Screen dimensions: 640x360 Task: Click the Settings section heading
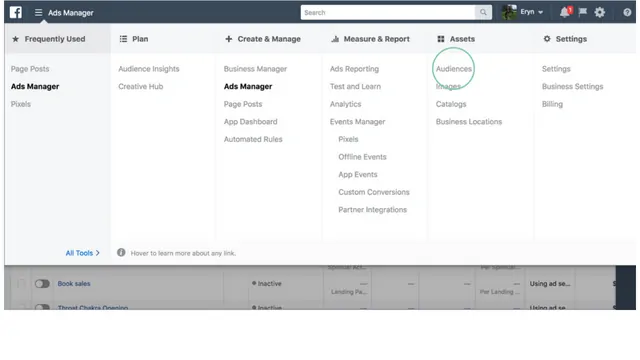coord(565,39)
